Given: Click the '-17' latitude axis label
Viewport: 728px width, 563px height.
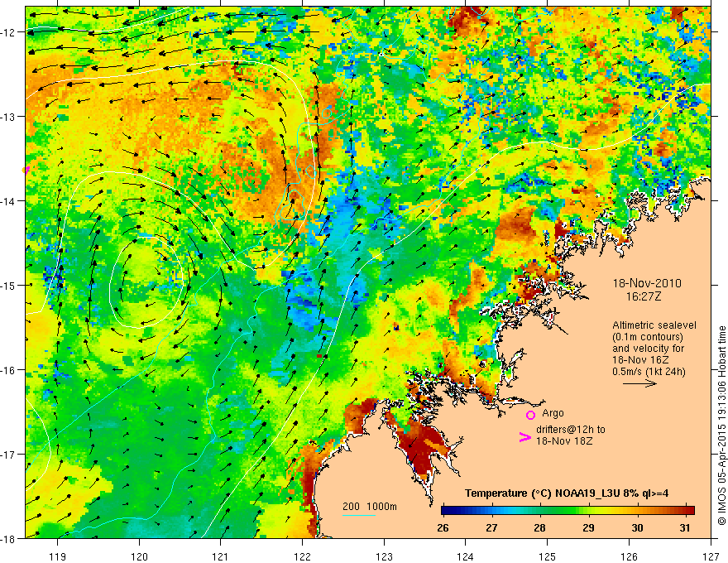Looking at the screenshot, I should click(x=8, y=455).
